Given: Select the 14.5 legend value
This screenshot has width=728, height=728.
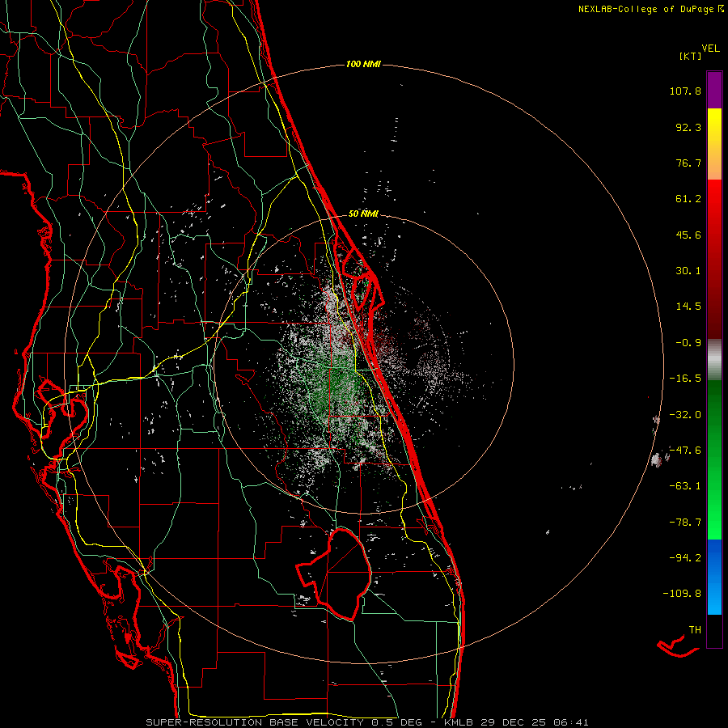Looking at the screenshot, I should click(688, 307).
